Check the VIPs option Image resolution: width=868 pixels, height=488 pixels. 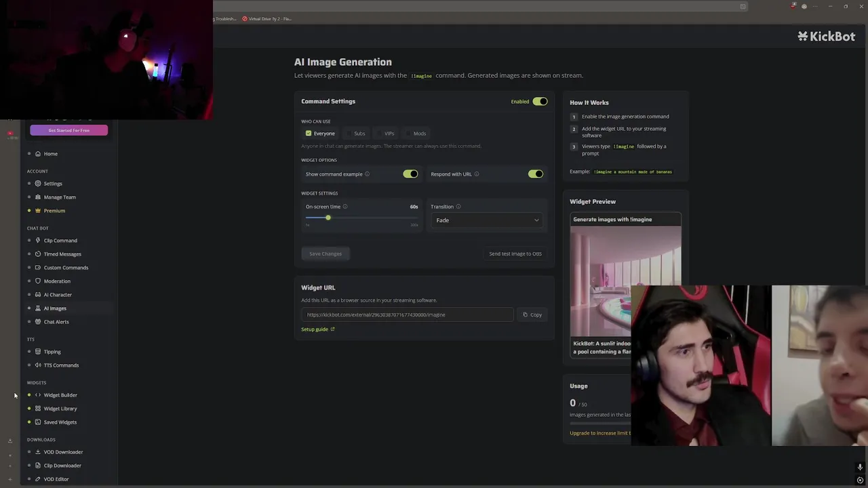pos(385,134)
